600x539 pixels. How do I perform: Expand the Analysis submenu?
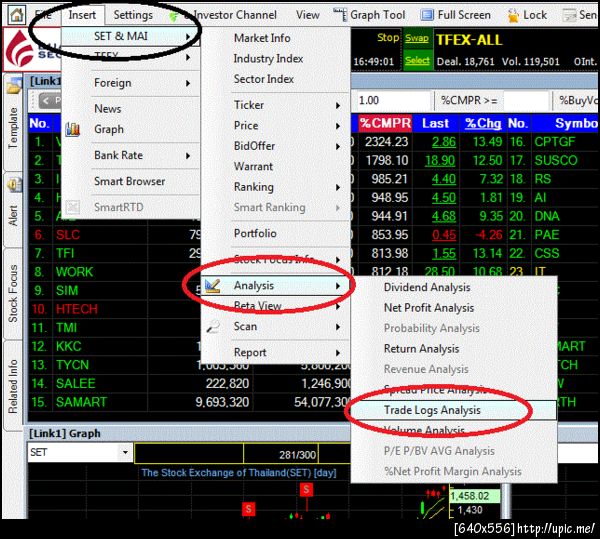pyautogui.click(x=276, y=285)
